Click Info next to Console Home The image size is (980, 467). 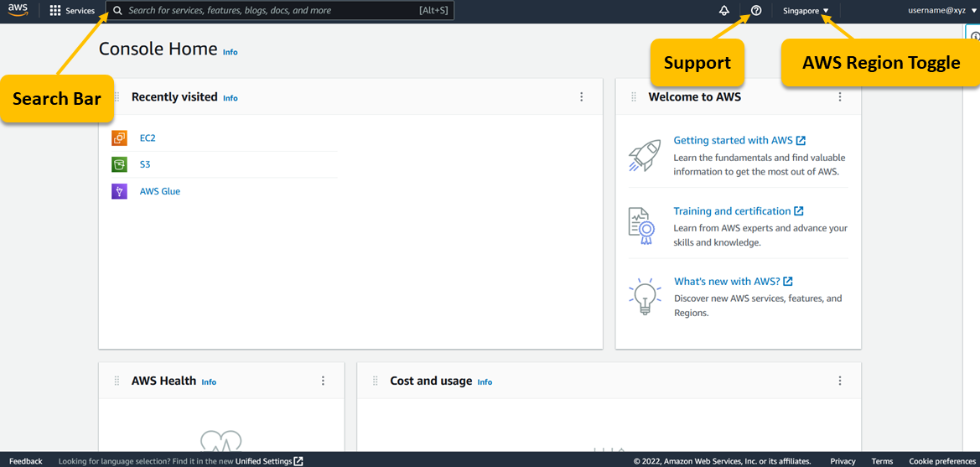coord(230,52)
